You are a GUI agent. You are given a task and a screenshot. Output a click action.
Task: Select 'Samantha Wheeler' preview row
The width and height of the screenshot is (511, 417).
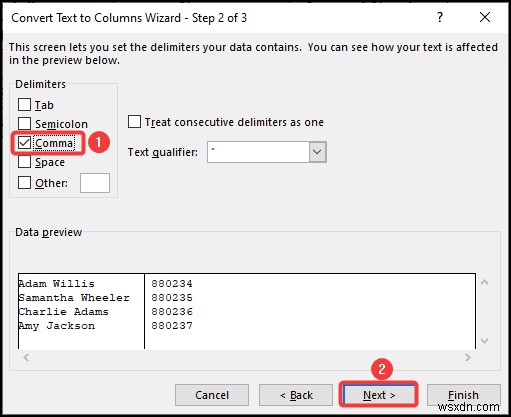(74, 298)
